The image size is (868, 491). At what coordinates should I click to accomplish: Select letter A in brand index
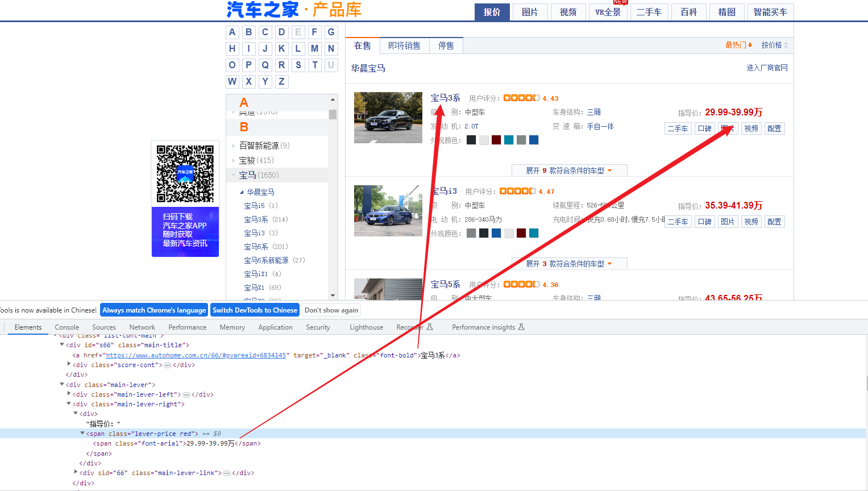point(232,32)
